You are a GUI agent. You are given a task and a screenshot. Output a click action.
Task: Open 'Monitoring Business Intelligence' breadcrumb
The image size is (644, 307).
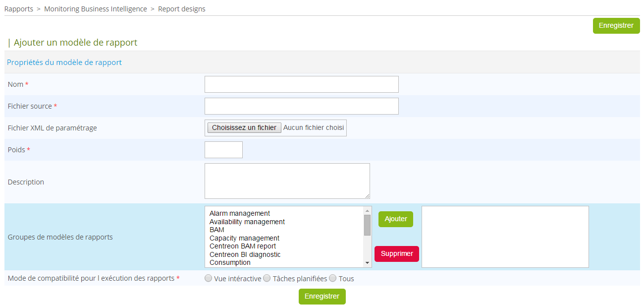(95, 8)
